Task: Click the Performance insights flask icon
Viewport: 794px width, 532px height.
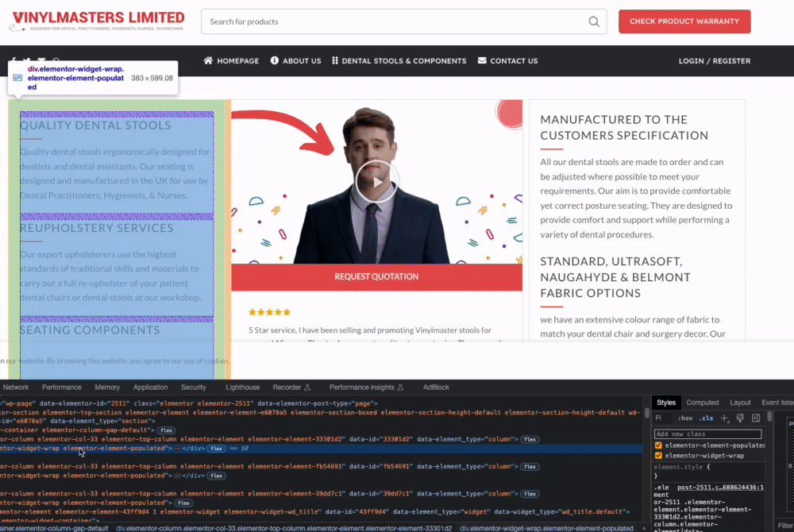Action: pos(400,387)
